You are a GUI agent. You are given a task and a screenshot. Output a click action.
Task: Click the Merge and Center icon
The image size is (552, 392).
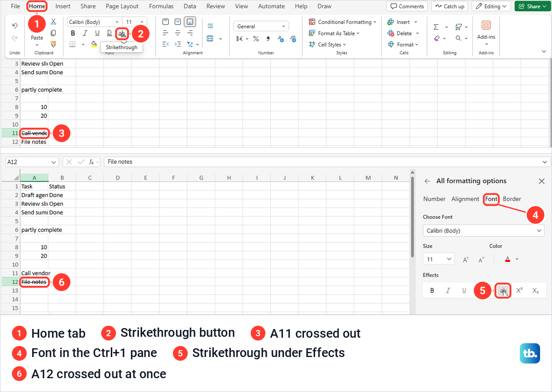coord(210,39)
